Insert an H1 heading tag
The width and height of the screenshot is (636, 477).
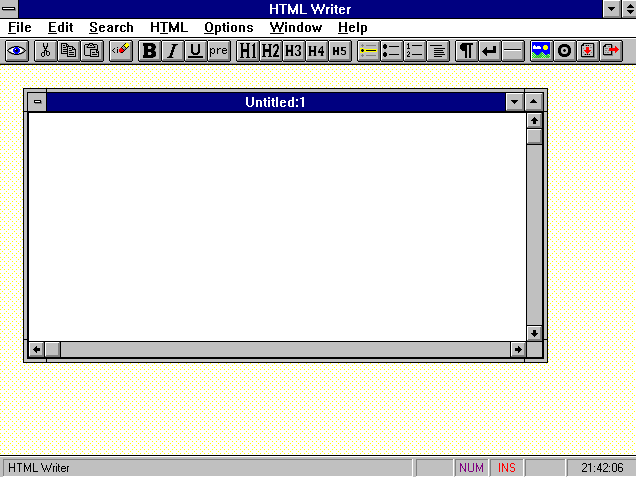tap(248, 51)
